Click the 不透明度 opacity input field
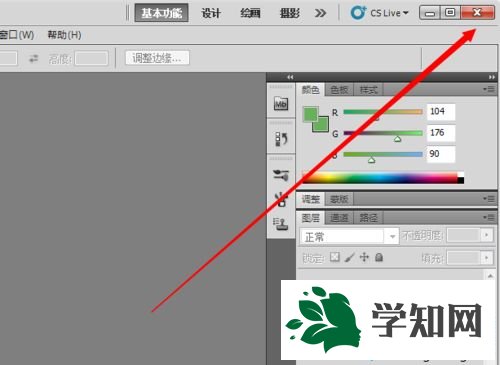 (x=463, y=235)
